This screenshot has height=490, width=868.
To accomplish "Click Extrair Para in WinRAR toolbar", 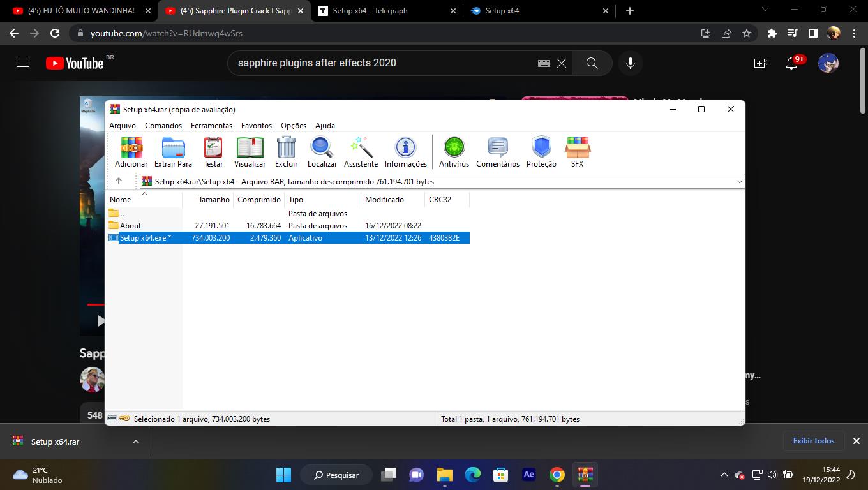I will click(x=173, y=152).
